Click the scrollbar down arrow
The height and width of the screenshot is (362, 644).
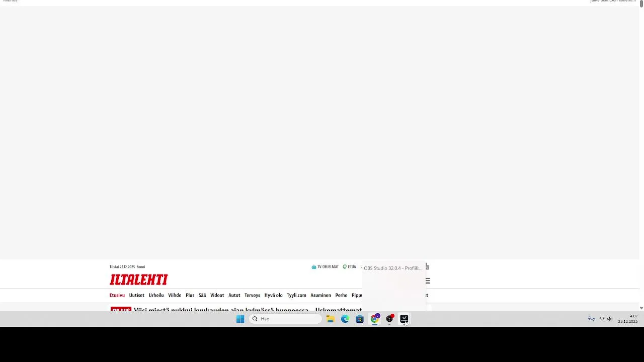pyautogui.click(x=641, y=308)
